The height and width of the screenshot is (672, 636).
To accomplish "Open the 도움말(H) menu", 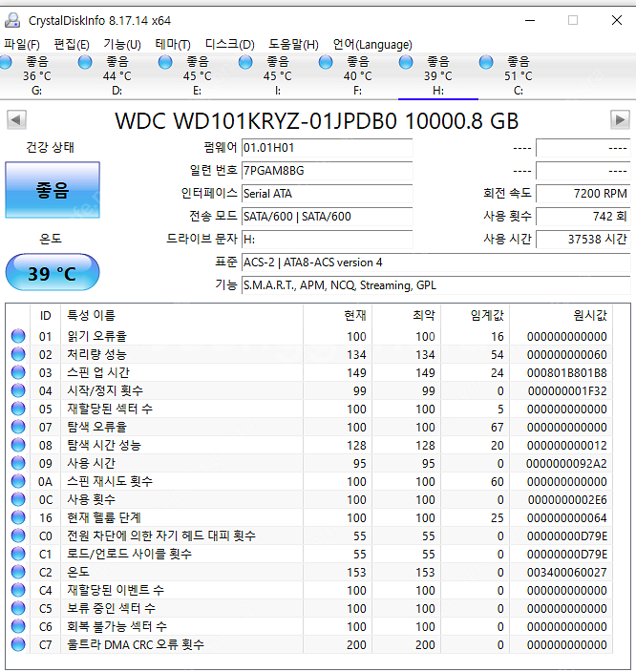I will [293, 45].
